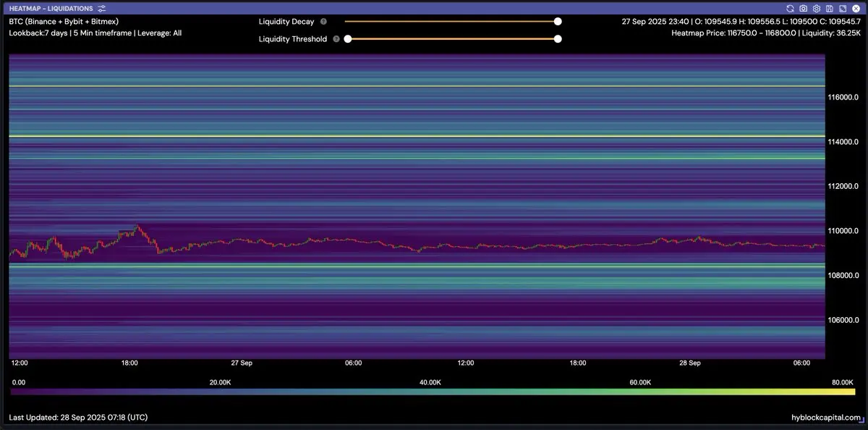Click the Liquidity Decay slider handle
Image resolution: width=868 pixels, height=430 pixels.
(558, 22)
